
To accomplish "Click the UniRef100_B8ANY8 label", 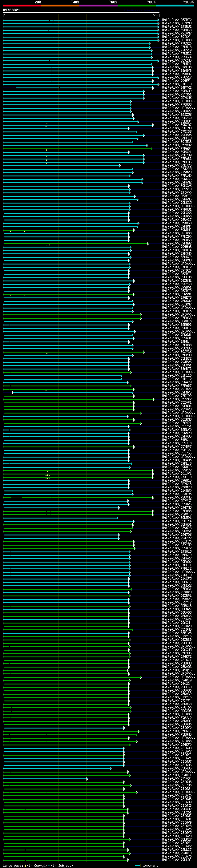I will 177,71.
